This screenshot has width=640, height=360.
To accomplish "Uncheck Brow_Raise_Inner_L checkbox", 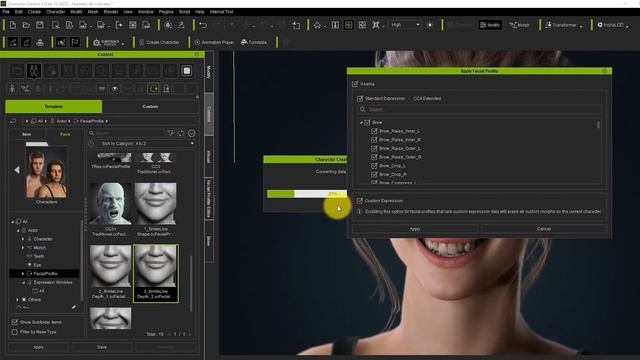I will pyautogui.click(x=374, y=131).
